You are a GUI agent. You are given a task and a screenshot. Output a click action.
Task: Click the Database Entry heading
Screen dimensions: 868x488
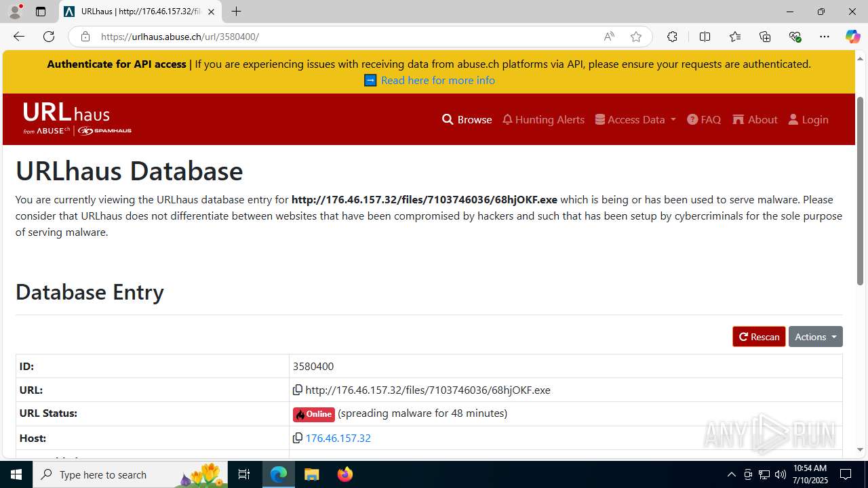90,292
